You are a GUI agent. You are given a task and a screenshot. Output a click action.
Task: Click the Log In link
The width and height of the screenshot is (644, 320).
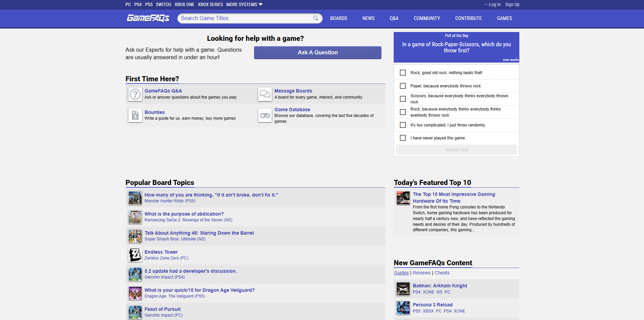(x=495, y=4)
